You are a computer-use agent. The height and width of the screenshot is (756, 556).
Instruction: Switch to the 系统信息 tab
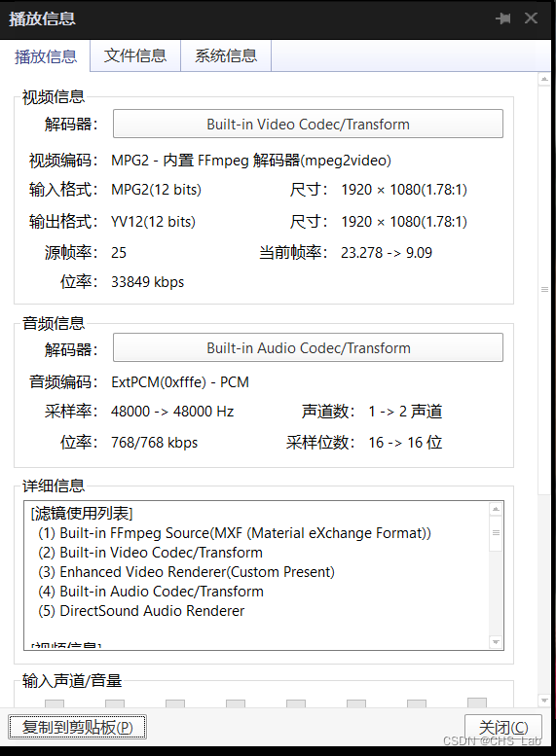click(226, 55)
